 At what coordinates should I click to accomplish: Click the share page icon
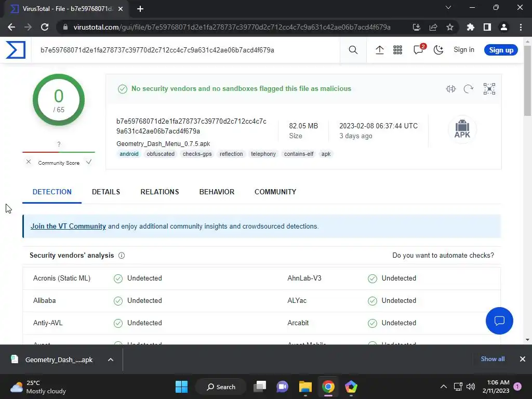point(433,27)
